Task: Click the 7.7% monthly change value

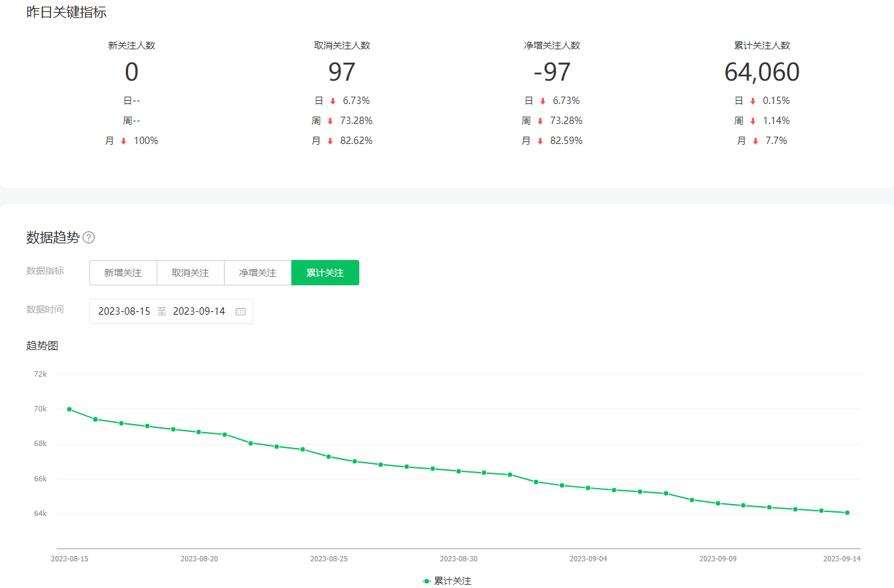Action: tap(777, 141)
